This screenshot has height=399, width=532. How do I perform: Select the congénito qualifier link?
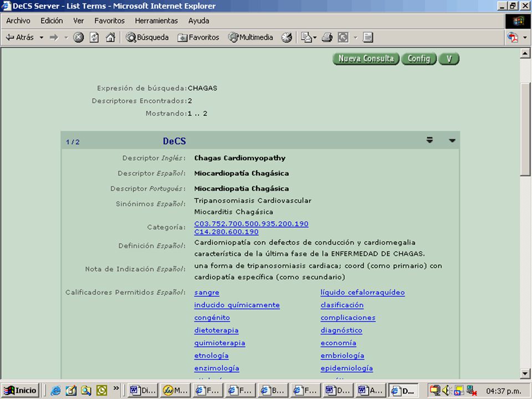coord(212,318)
